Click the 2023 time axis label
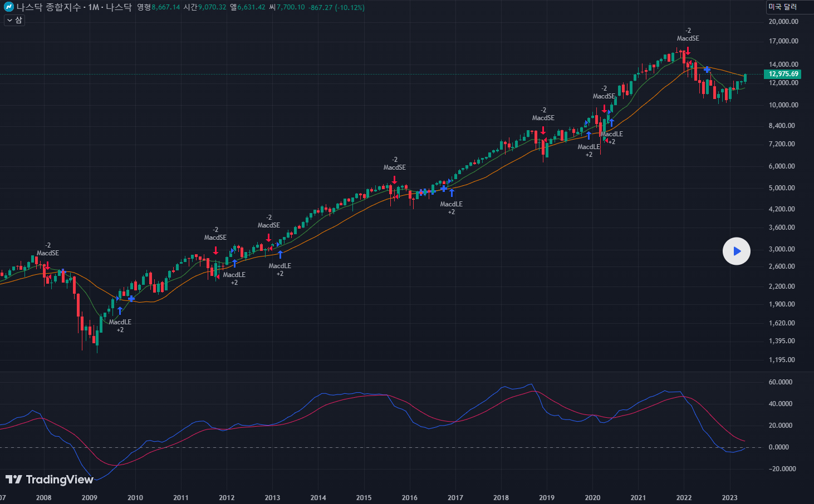 pyautogui.click(x=729, y=498)
